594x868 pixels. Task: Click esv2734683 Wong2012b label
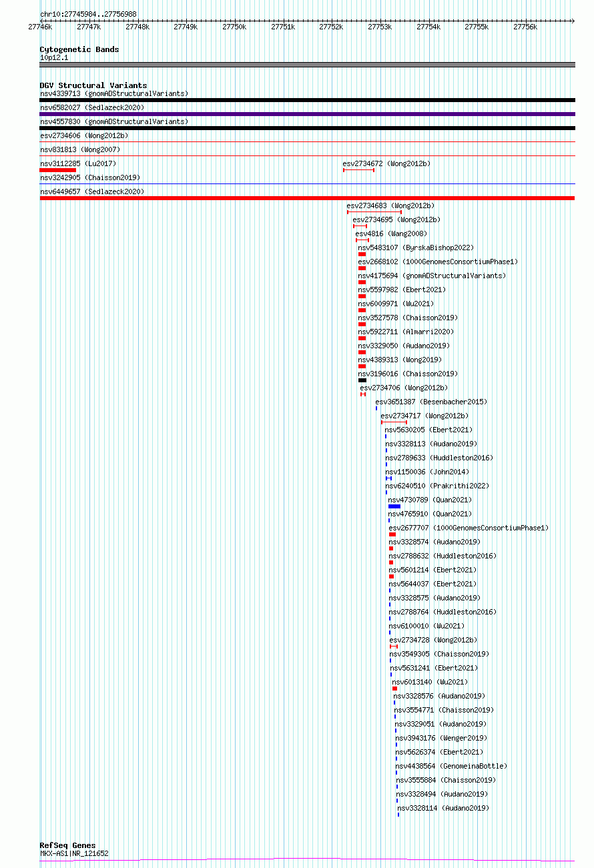390,205
